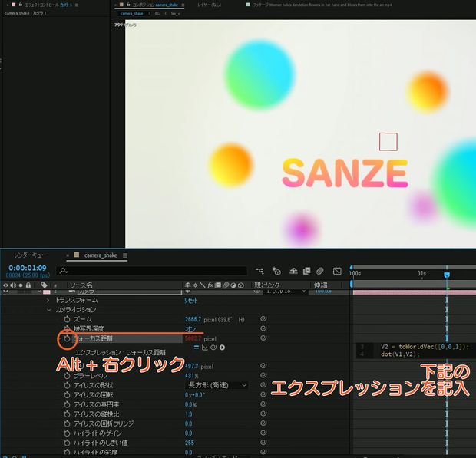476x458 pixels.
Task: Select the エフェクトコントロール カメラ 1 tab
Action: [48, 5]
